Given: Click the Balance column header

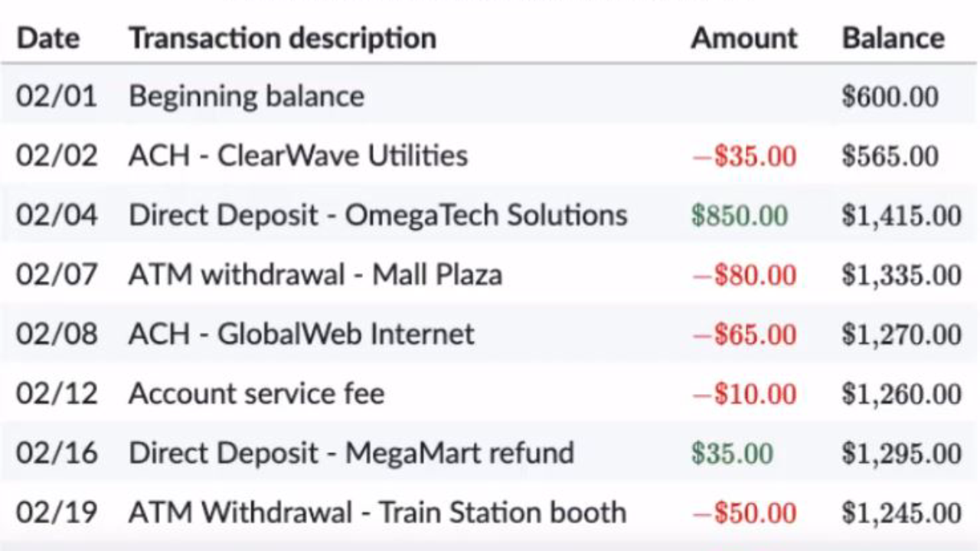Looking at the screenshot, I should (x=893, y=38).
